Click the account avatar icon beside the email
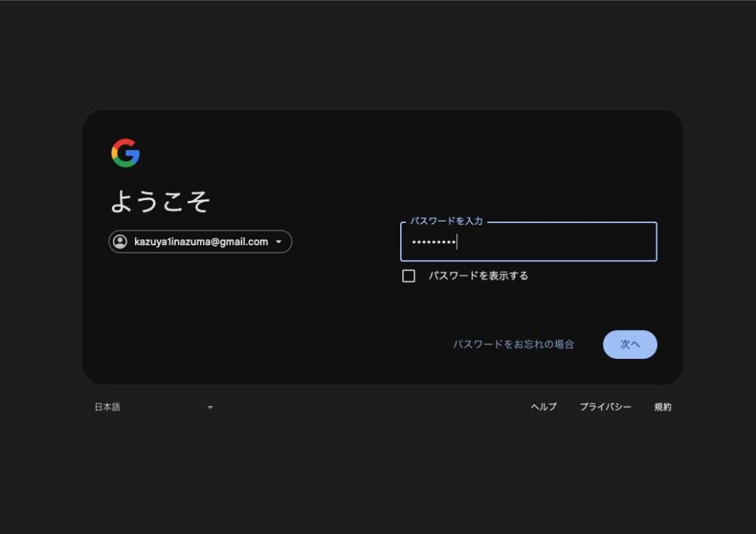Viewport: 756px width, 534px height. tap(120, 242)
